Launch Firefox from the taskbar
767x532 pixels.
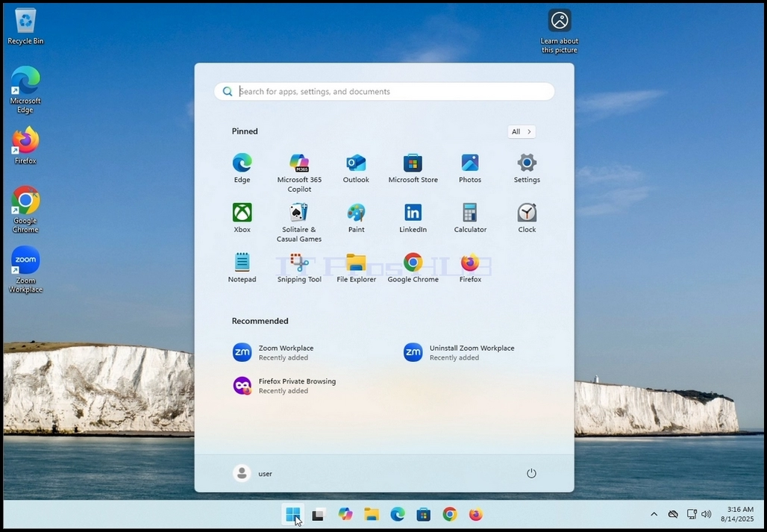[x=475, y=514]
